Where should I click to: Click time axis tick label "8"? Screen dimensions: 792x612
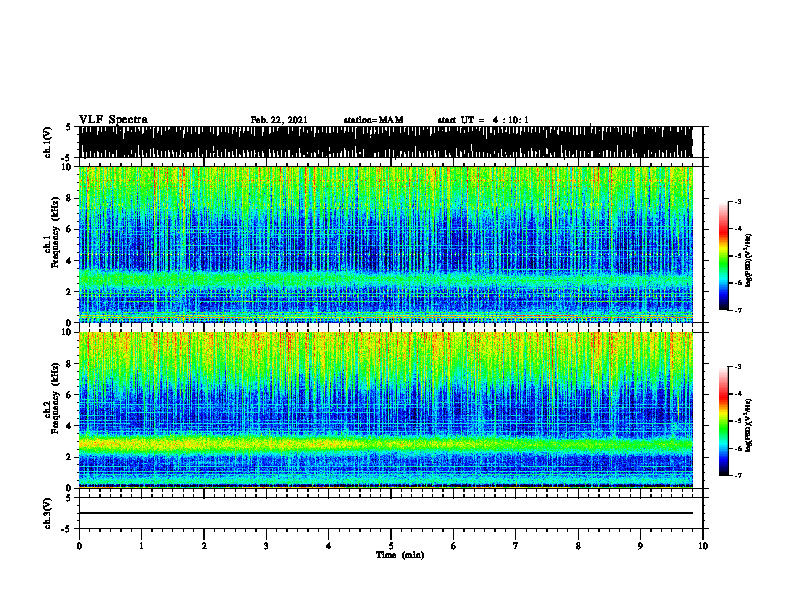(578, 546)
